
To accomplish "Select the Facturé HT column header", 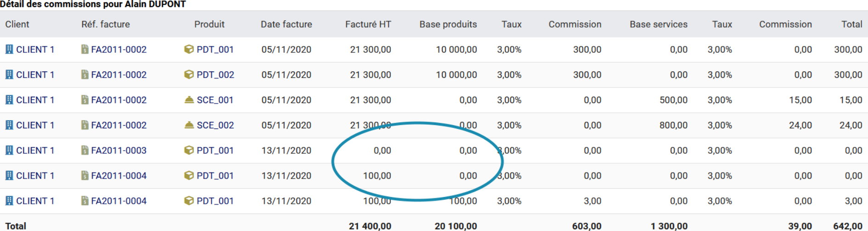I will (x=368, y=24).
